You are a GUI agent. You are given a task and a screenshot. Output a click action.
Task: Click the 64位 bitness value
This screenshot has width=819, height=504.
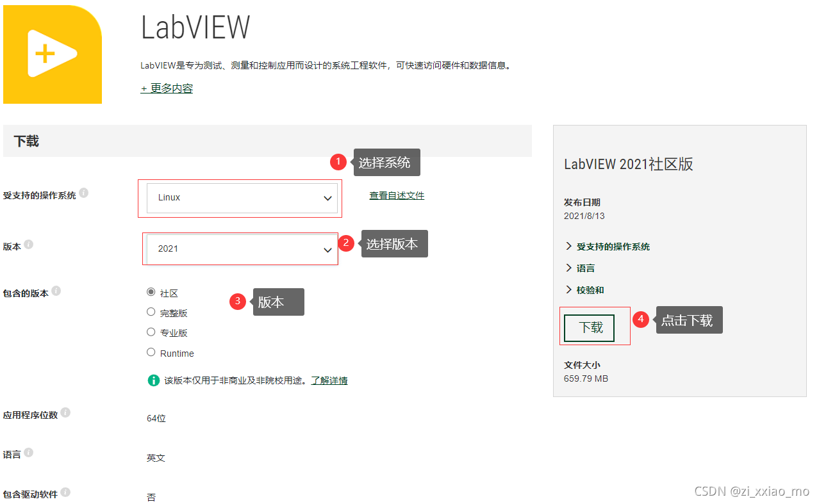click(156, 418)
